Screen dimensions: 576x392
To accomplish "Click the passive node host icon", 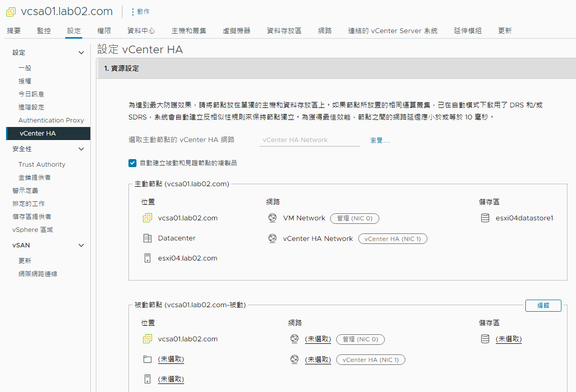I will [x=148, y=379].
